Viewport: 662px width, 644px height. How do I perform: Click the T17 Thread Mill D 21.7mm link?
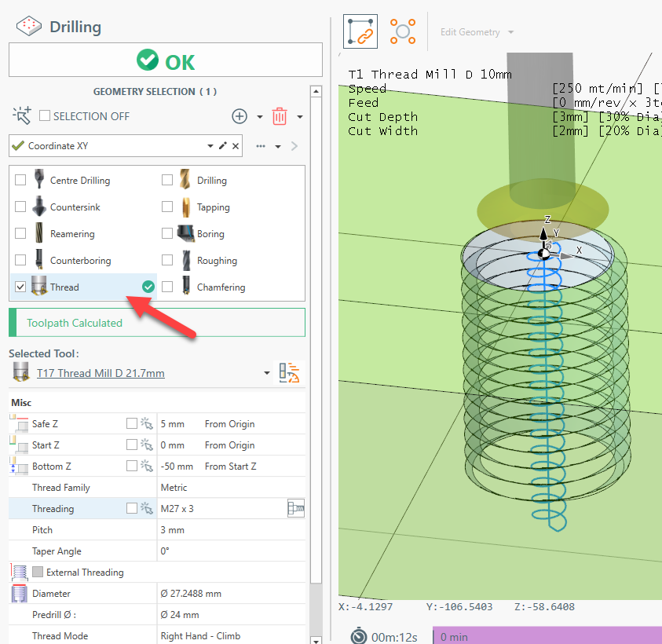(101, 373)
